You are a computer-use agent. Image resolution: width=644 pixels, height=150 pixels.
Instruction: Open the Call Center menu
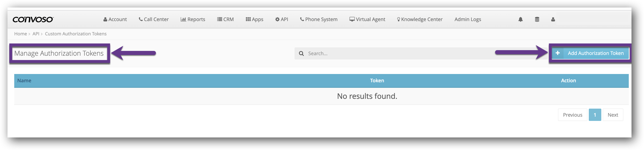click(x=154, y=19)
